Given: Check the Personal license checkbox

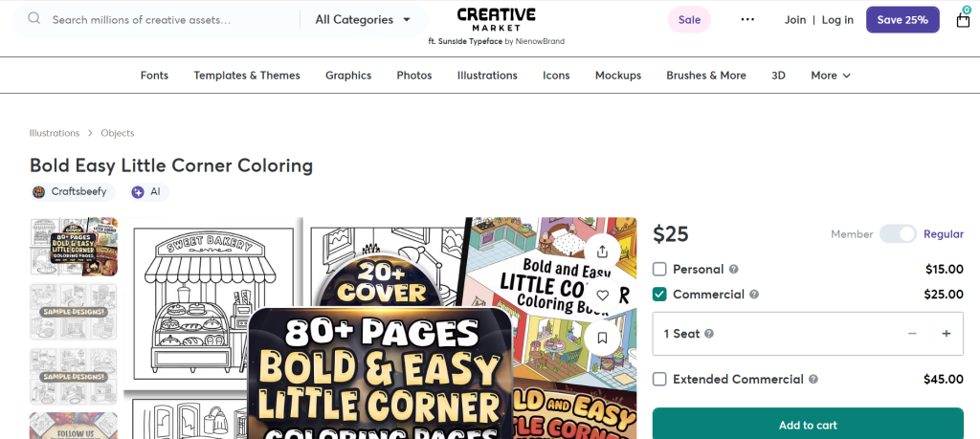Looking at the screenshot, I should click(x=659, y=270).
